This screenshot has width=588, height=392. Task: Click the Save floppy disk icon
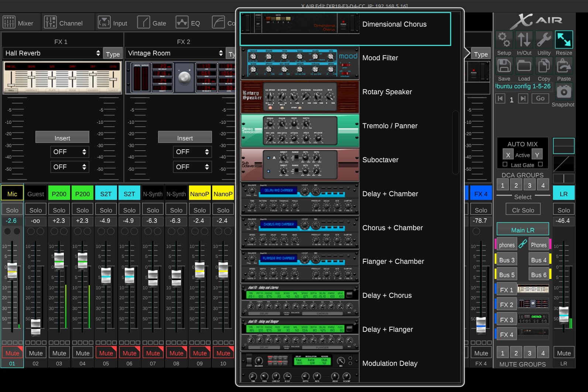tap(504, 66)
